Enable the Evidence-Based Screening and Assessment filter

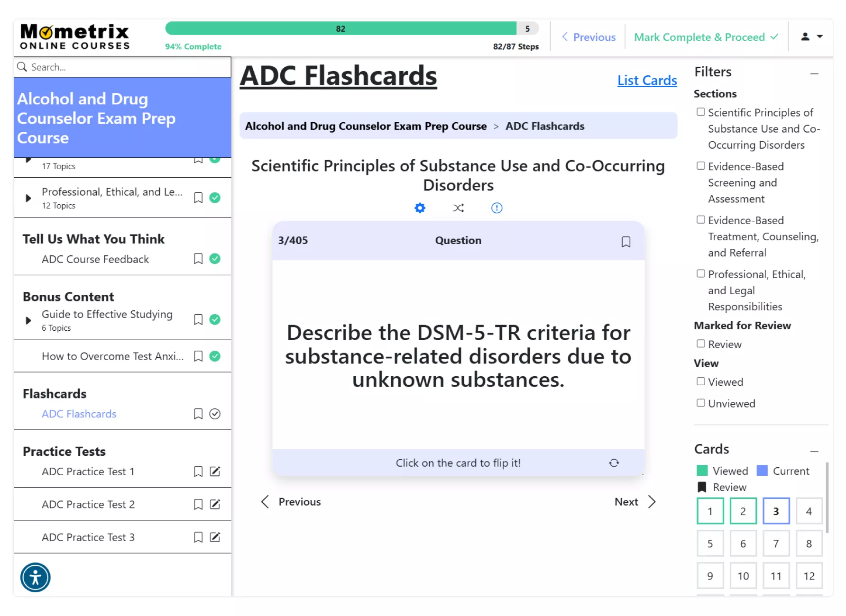700,166
